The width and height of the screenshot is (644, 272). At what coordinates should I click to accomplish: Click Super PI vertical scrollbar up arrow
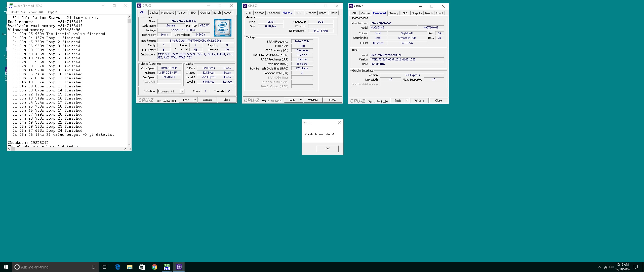129,17
